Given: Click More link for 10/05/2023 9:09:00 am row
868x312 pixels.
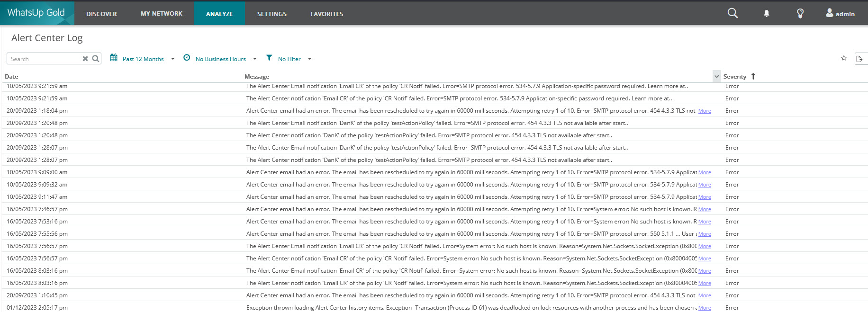Looking at the screenshot, I should tap(705, 172).
